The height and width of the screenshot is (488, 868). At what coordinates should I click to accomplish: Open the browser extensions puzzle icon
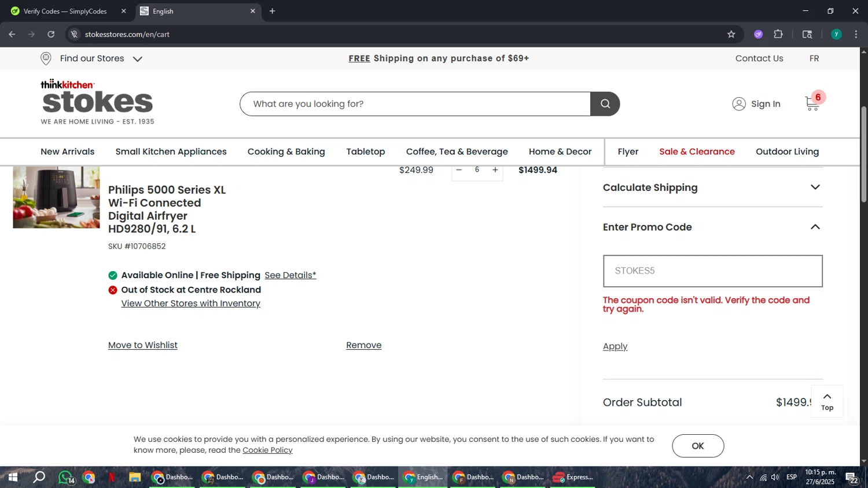(778, 35)
